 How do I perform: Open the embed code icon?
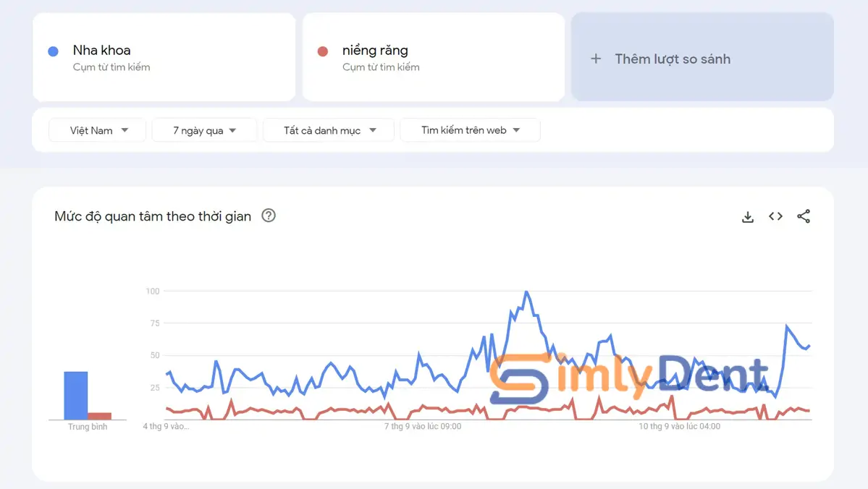775,216
